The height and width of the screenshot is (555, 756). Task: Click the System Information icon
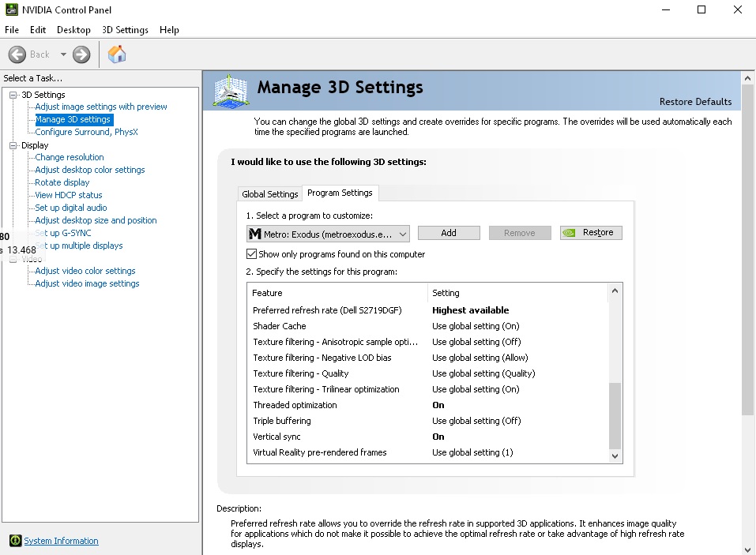point(15,541)
